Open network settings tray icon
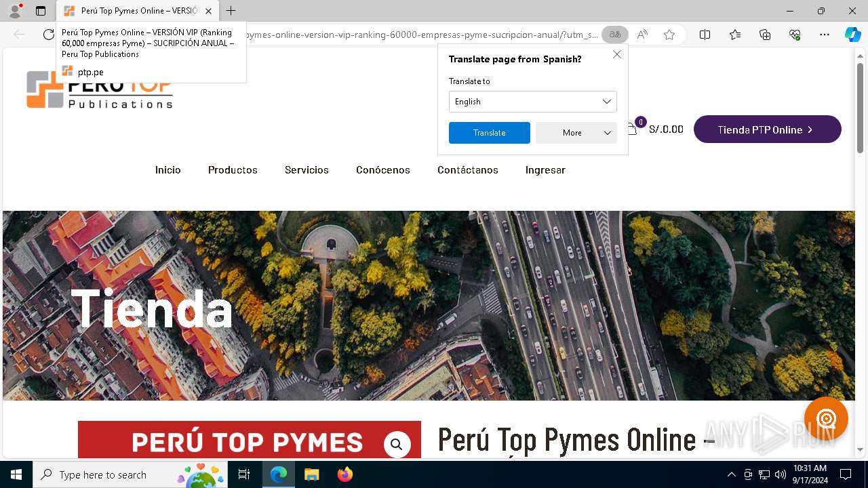 click(764, 474)
